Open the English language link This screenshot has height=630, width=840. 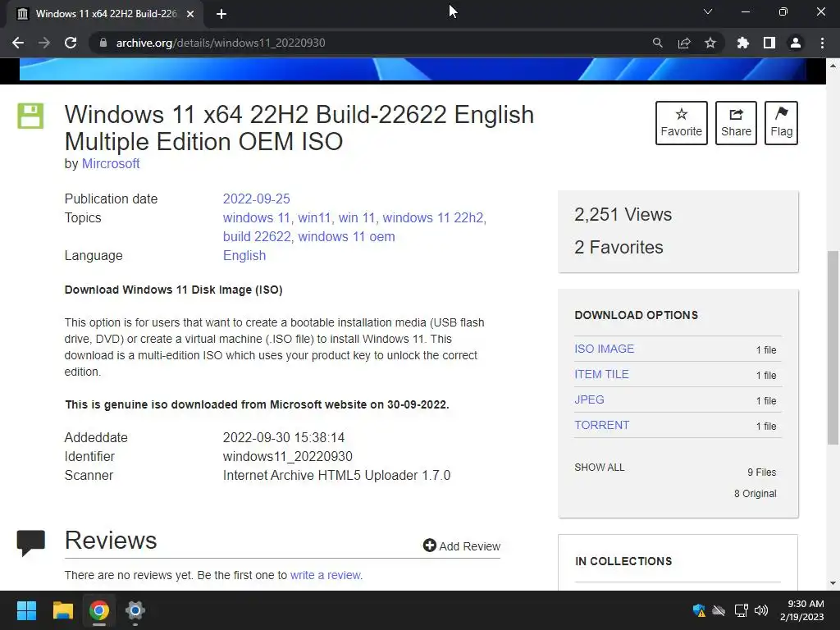(244, 256)
